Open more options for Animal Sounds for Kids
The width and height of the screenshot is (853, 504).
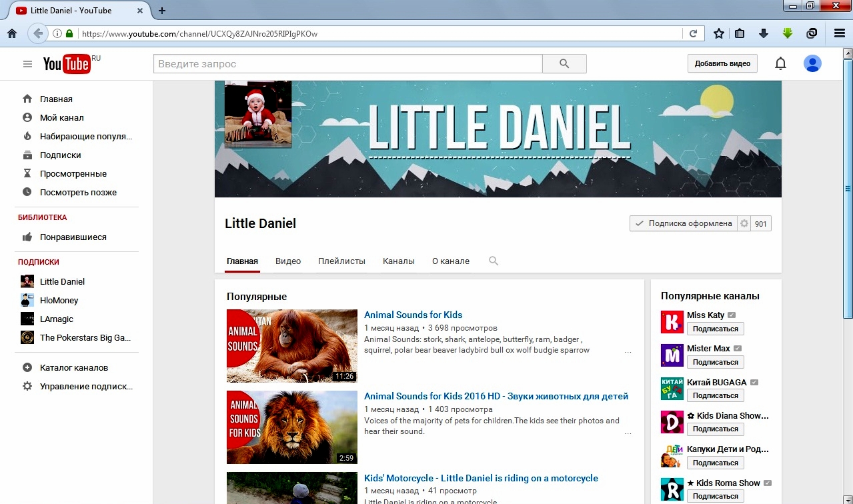point(628,351)
